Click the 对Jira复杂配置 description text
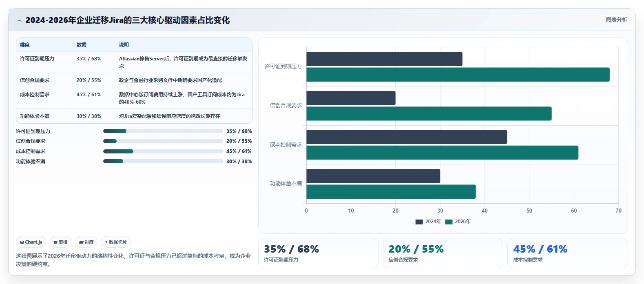The height and width of the screenshot is (284, 644). pyautogui.click(x=170, y=116)
